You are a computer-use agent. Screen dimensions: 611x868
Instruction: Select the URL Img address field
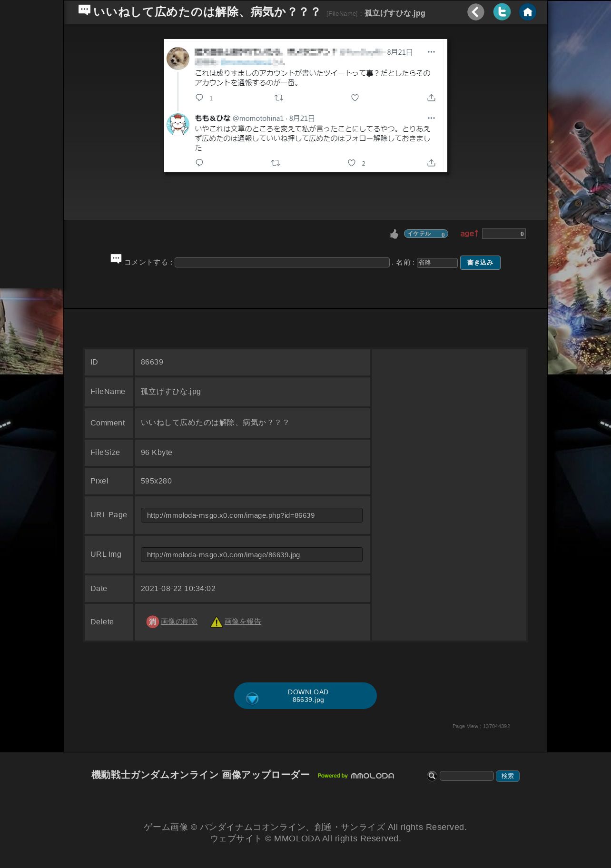click(x=252, y=555)
